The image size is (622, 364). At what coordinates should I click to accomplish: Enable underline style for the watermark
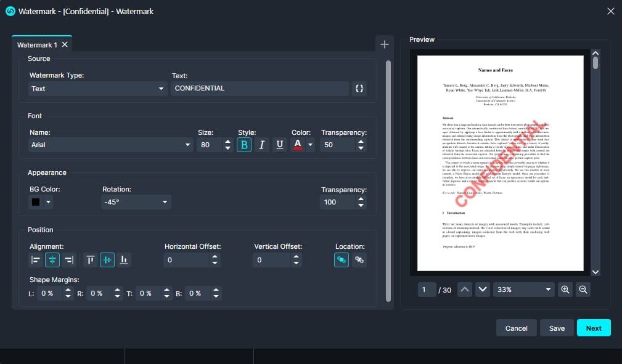(x=277, y=144)
